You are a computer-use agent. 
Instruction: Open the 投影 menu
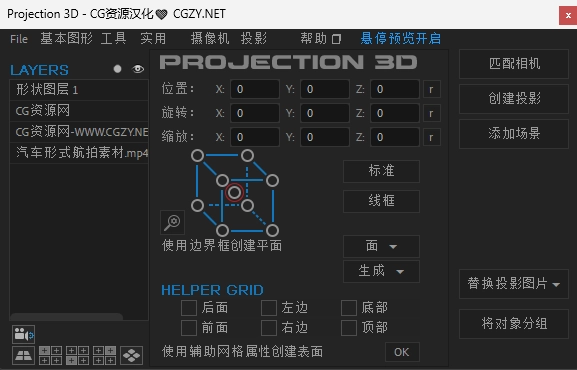[x=254, y=38]
